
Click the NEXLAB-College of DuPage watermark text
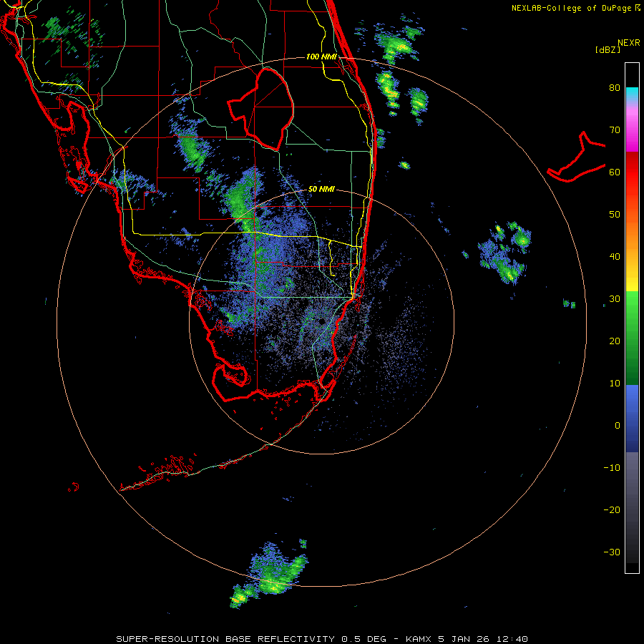coord(575,8)
